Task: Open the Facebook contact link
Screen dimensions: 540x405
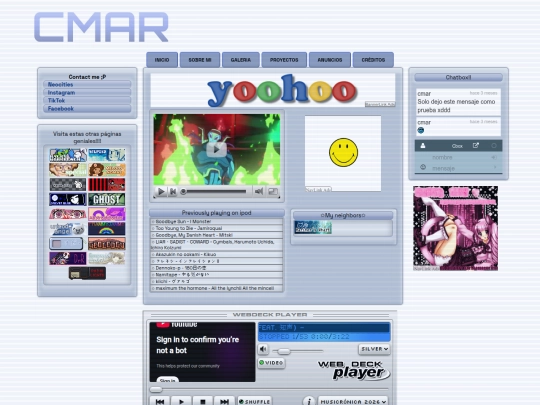Action: point(87,108)
